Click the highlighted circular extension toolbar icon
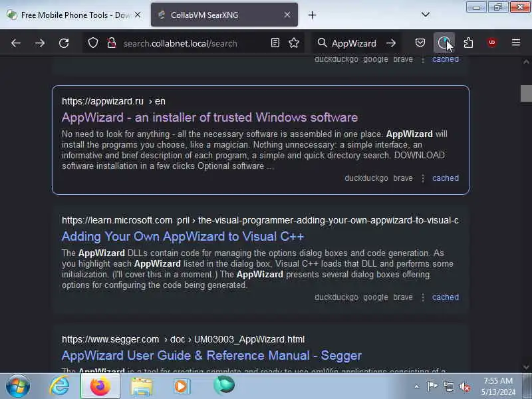532x399 pixels. 444,43
